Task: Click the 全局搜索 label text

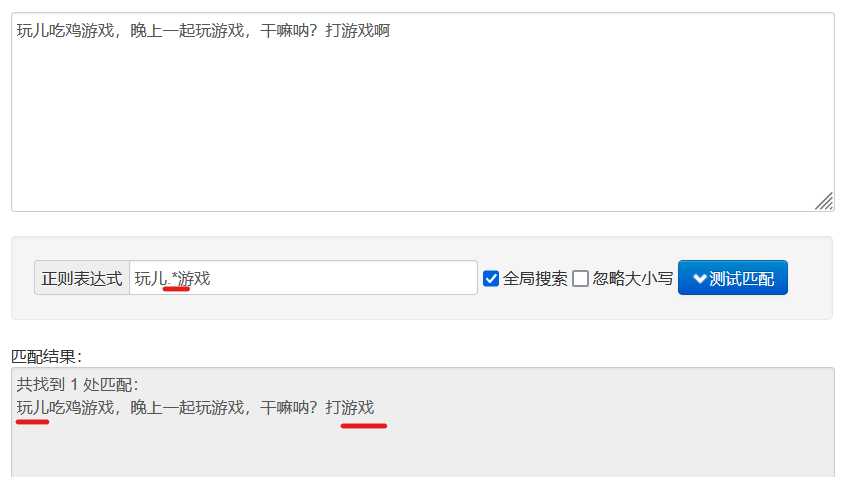Action: (x=535, y=279)
